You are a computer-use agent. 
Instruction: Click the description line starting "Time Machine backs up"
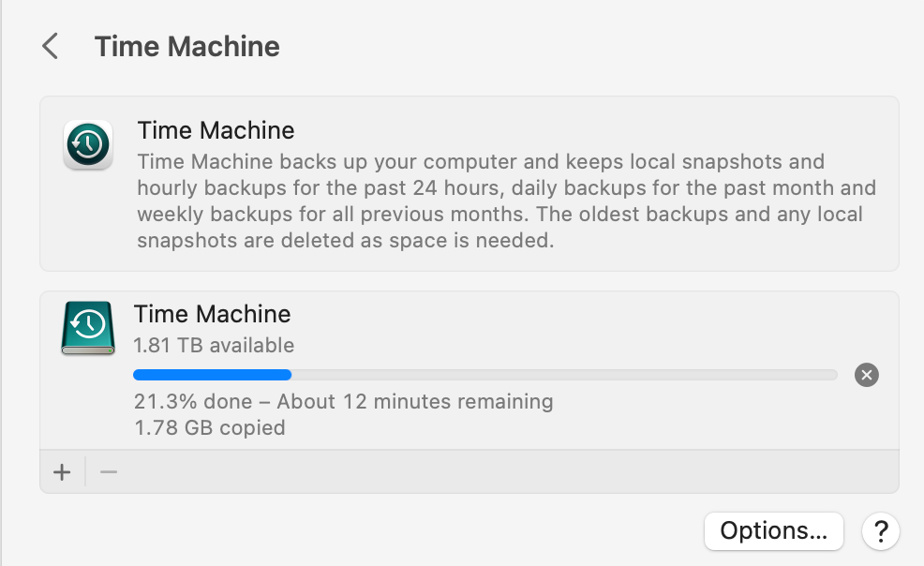coord(480,161)
